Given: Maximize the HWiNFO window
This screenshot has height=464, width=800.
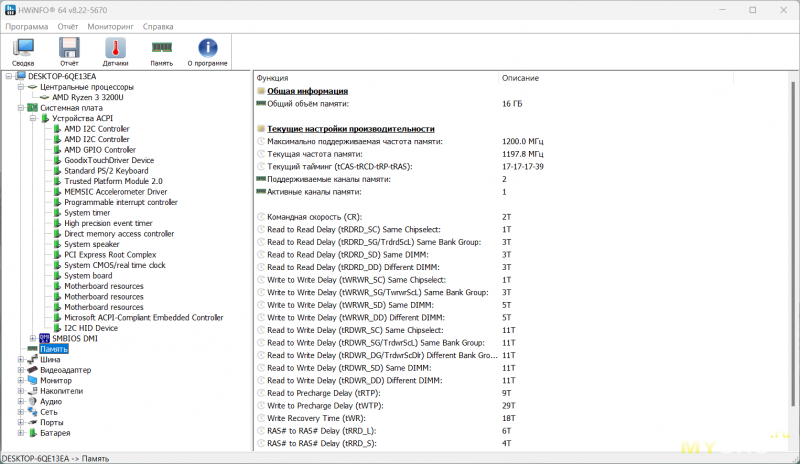Looking at the screenshot, I should click(x=753, y=10).
